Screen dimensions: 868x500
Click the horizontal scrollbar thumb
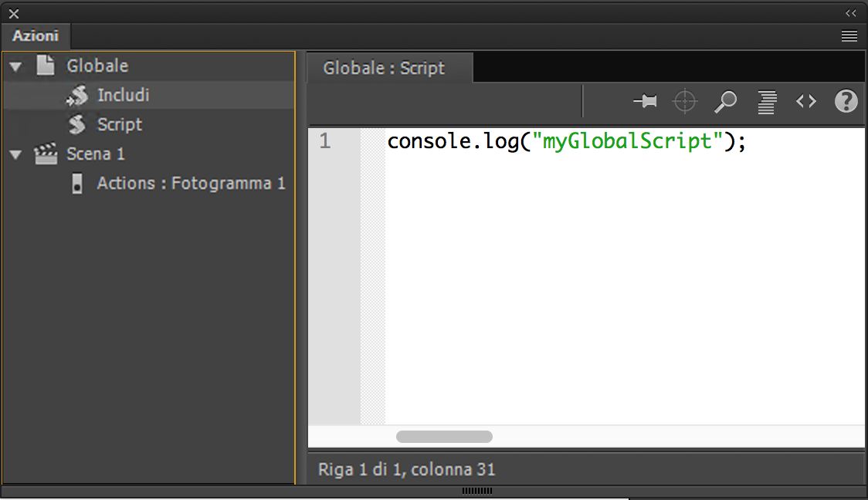click(x=444, y=437)
